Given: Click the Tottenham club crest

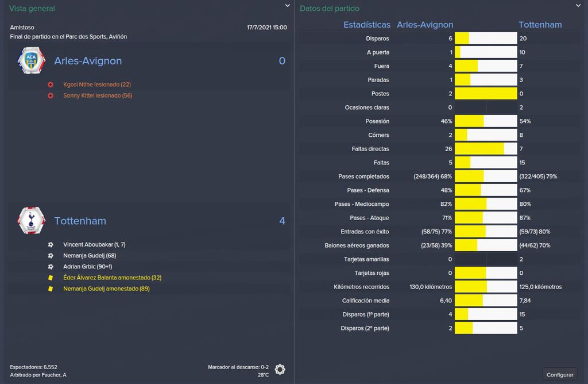Looking at the screenshot, I should tap(32, 220).
